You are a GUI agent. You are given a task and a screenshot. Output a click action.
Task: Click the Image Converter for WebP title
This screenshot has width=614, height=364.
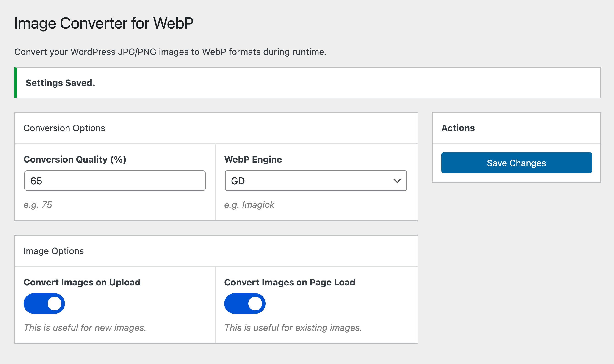(104, 23)
